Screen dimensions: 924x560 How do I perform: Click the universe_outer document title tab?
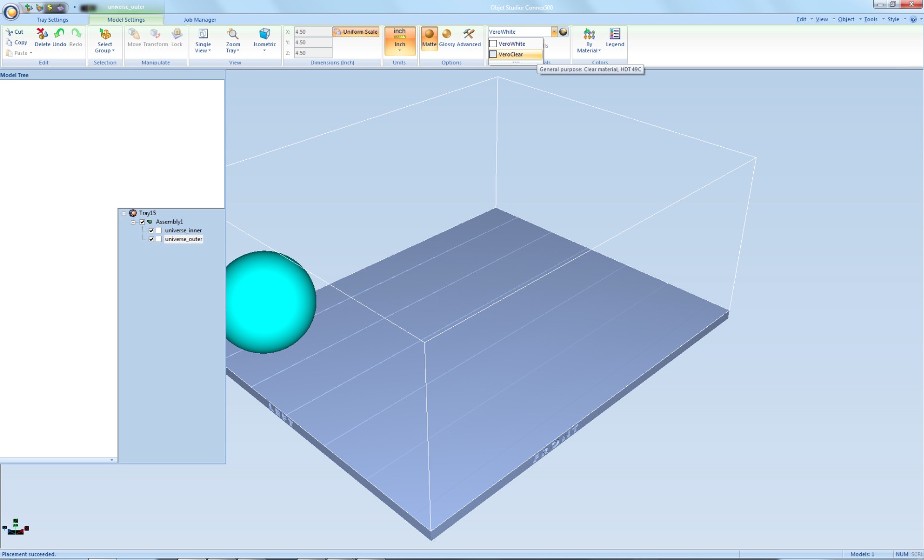coord(126,7)
